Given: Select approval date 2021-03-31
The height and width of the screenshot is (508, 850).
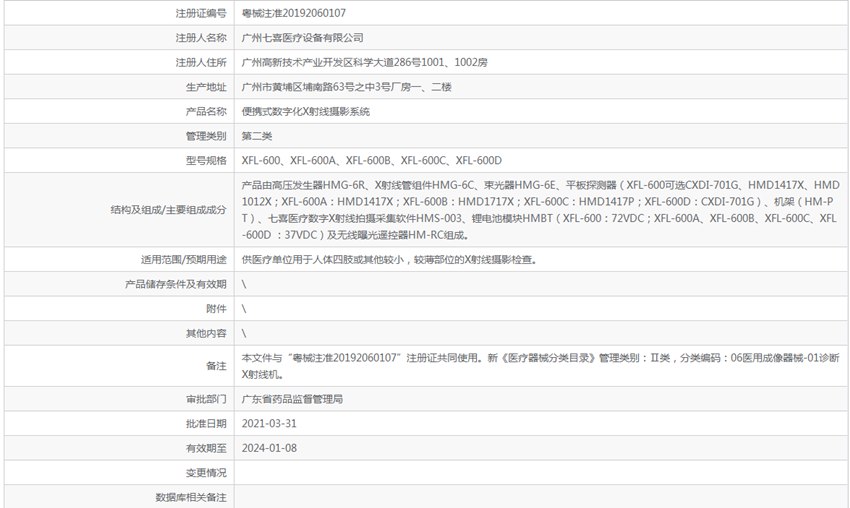Looking at the screenshot, I should [269, 423].
